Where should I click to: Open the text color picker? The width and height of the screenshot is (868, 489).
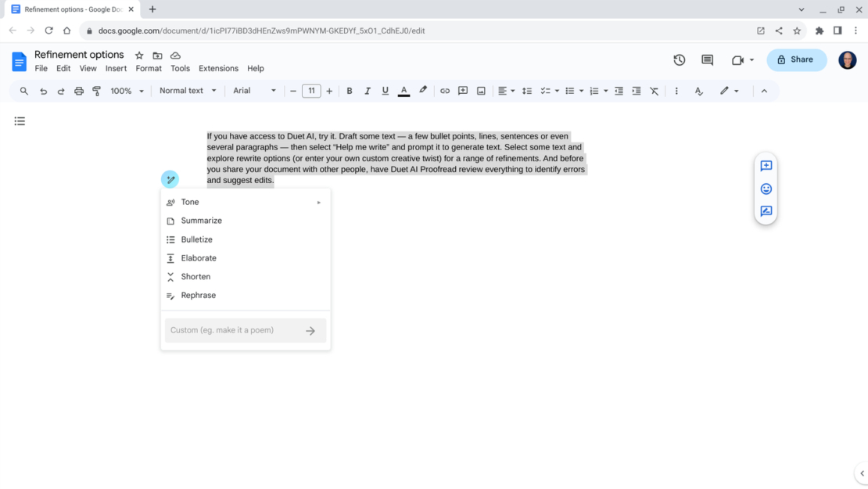coord(404,91)
